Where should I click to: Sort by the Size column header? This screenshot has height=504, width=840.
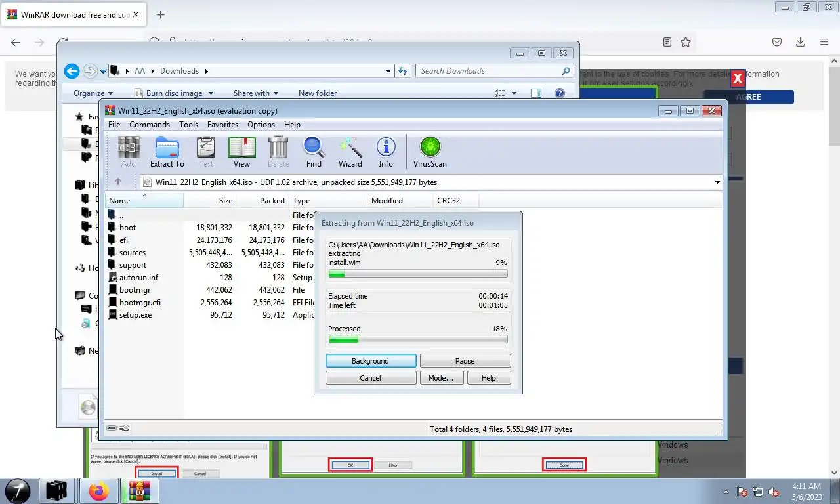point(209,200)
